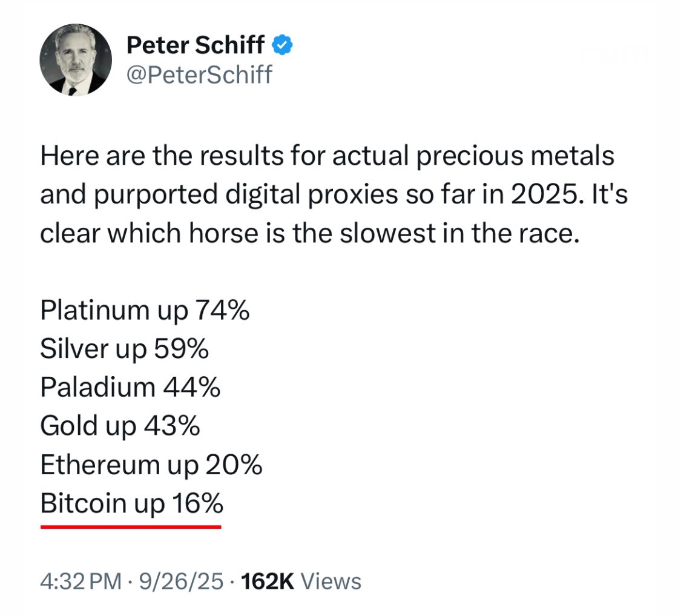
Task: Click Peter Schiff's profile avatar photo
Action: pyautogui.click(x=76, y=60)
